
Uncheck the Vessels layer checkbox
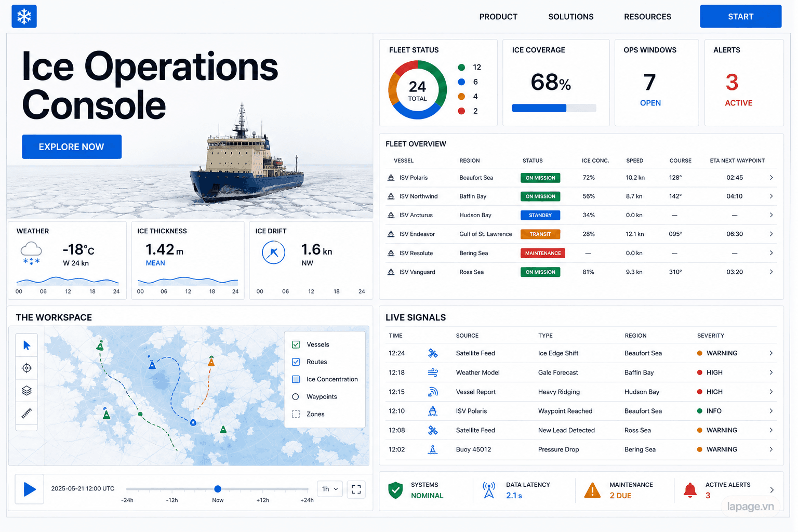point(296,344)
